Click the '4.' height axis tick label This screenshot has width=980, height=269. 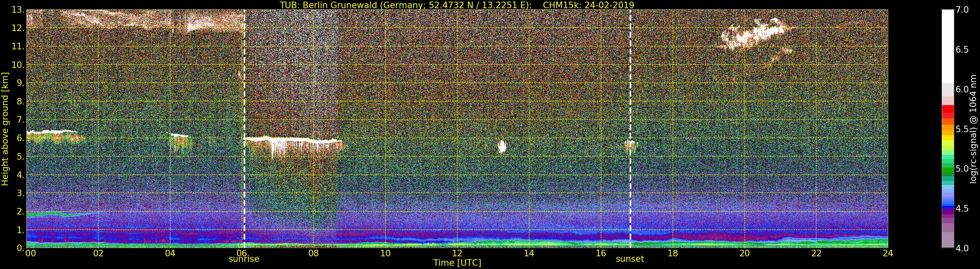tap(20, 175)
